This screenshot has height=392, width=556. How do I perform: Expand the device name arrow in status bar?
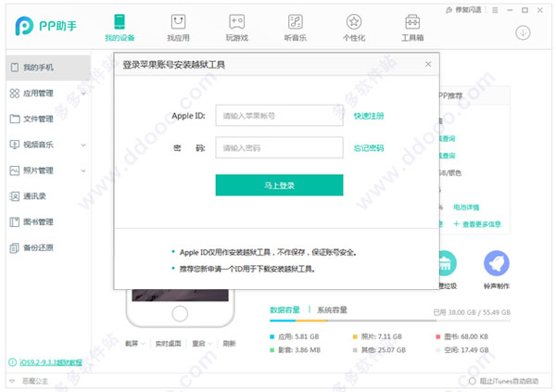[12, 382]
